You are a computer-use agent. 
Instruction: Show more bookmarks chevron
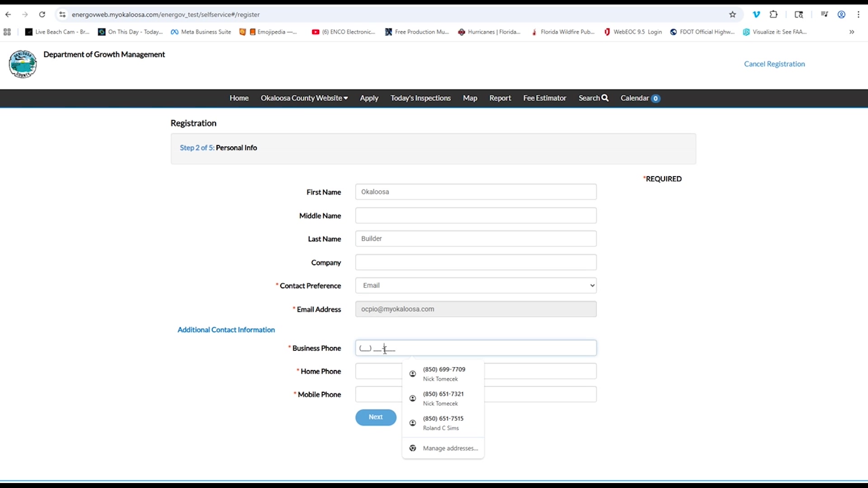(x=852, y=32)
